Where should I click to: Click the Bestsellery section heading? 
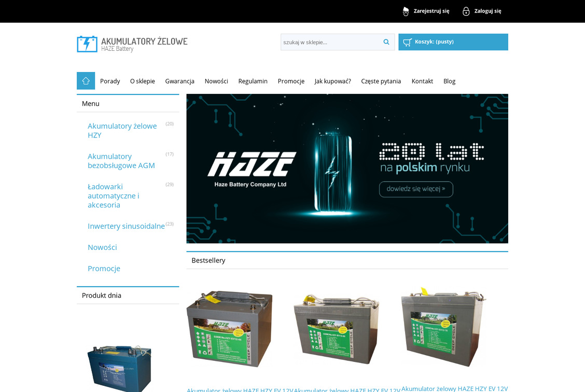(208, 260)
